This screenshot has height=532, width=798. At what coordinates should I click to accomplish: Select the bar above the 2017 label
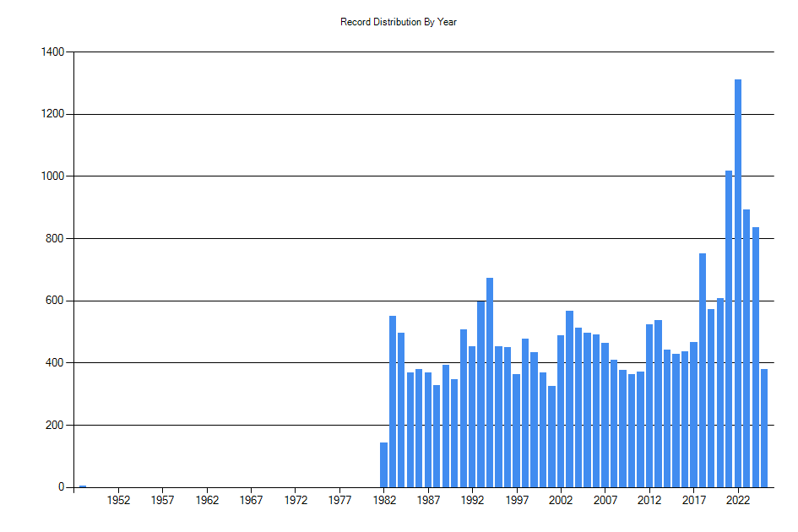tap(693, 415)
